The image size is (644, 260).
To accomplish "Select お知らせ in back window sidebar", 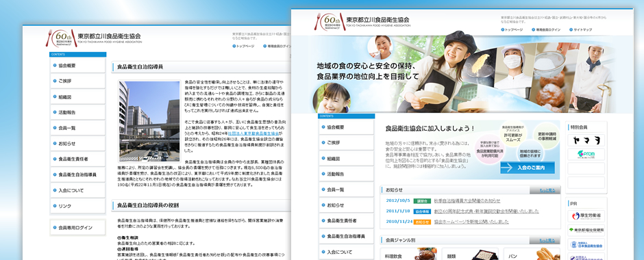I will tap(78, 144).
